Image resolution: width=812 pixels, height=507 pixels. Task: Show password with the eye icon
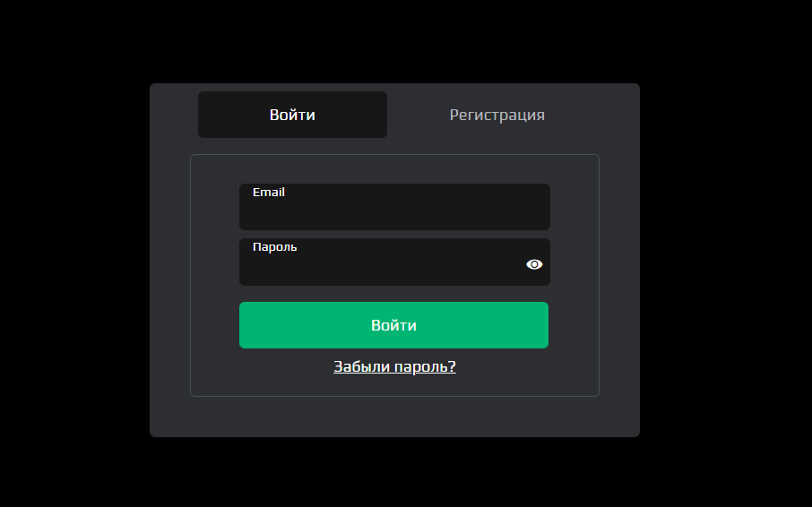(534, 264)
